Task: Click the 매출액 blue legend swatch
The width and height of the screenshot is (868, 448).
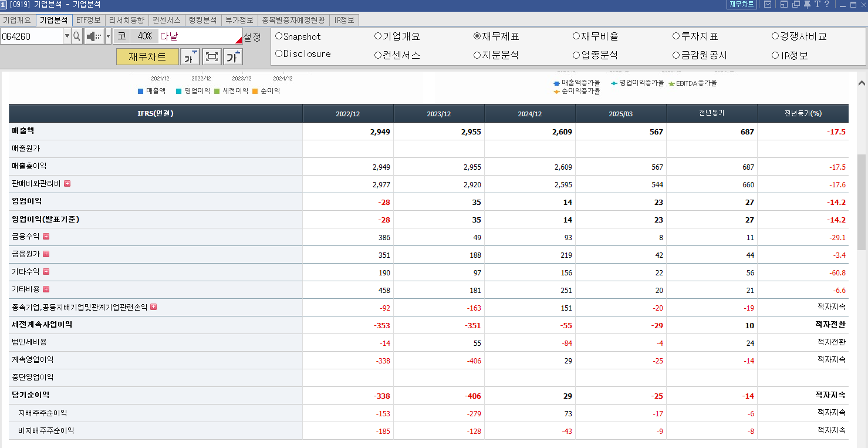Action: pyautogui.click(x=140, y=91)
